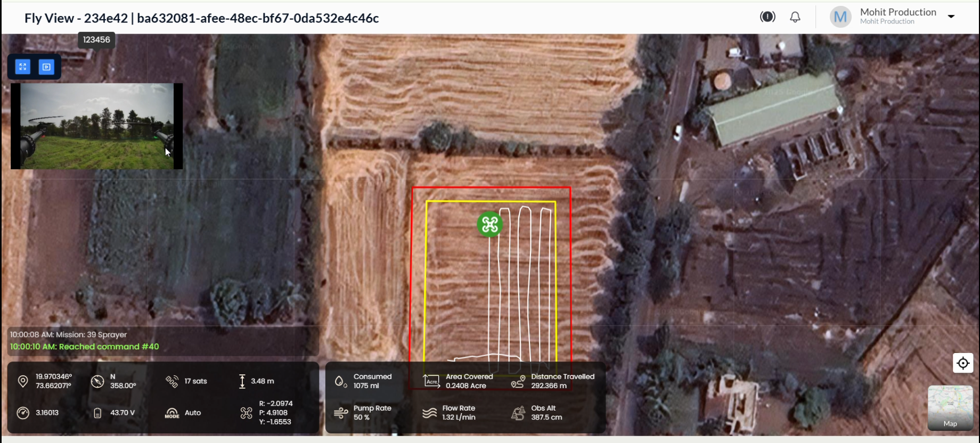Click the GPS location pin icon

point(23,381)
